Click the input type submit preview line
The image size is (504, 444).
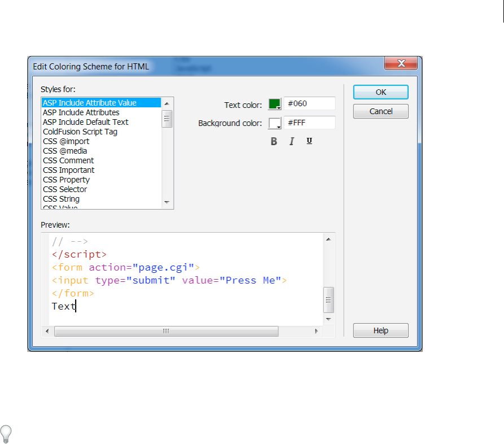click(169, 280)
